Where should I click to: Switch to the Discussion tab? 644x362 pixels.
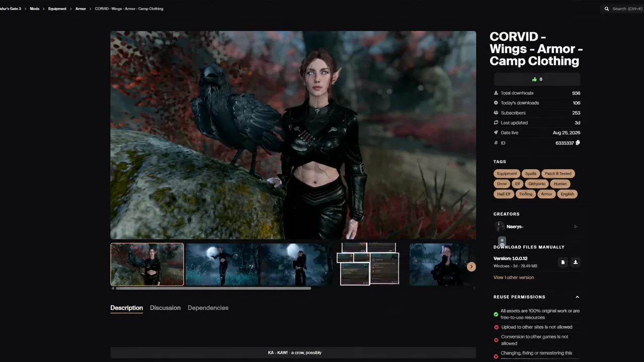(165, 308)
